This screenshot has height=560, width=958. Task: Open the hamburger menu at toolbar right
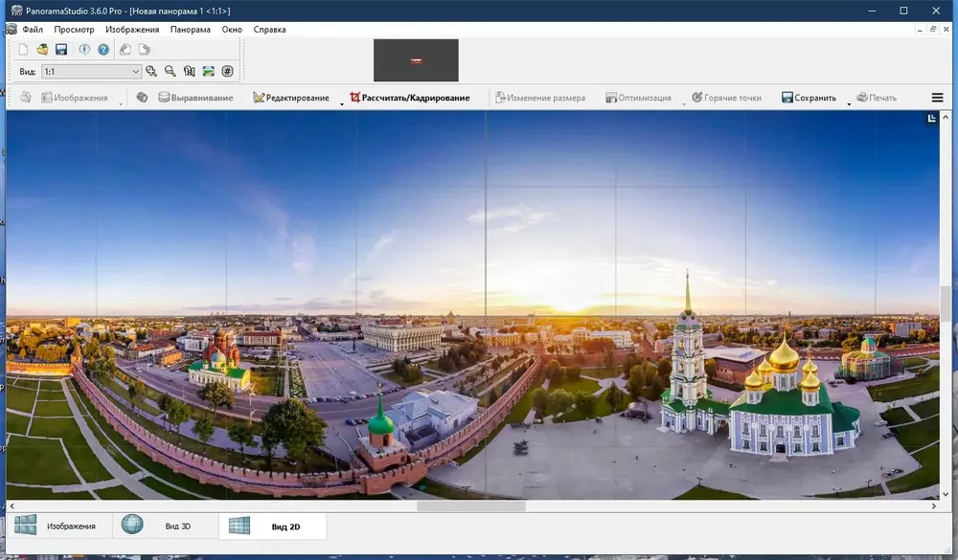point(937,98)
